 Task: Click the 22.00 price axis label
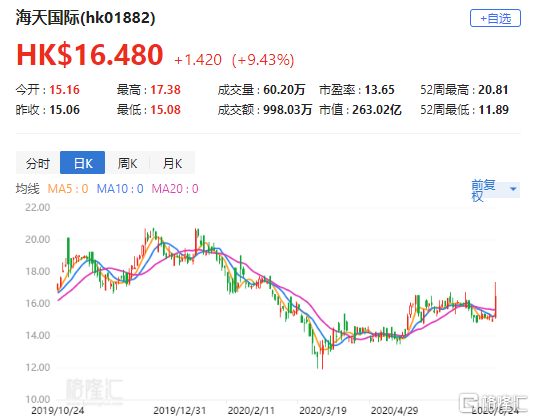click(x=37, y=207)
